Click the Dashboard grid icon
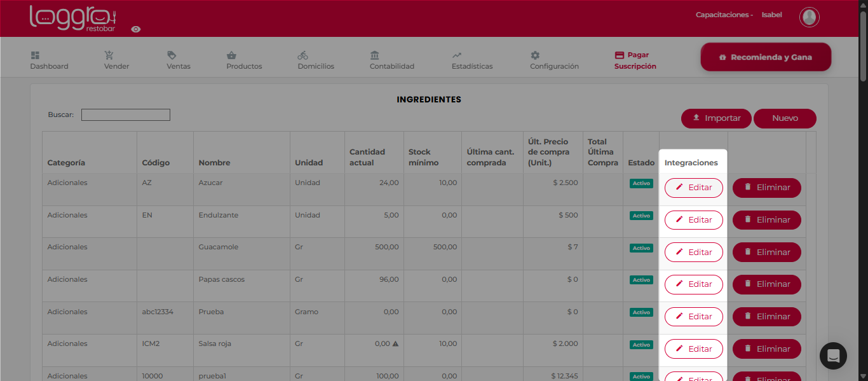The width and height of the screenshot is (868, 381). pos(35,55)
